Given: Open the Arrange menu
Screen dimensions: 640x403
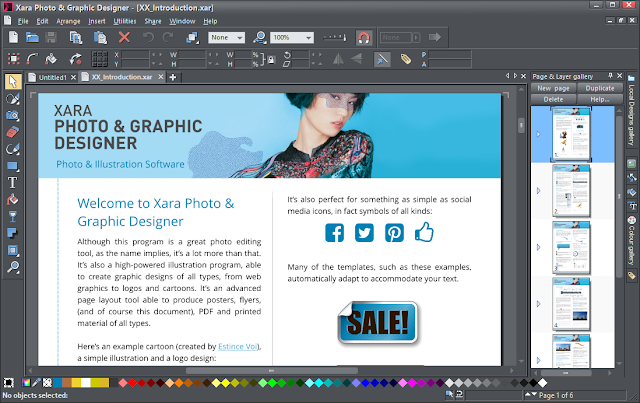Looking at the screenshot, I should tap(68, 21).
